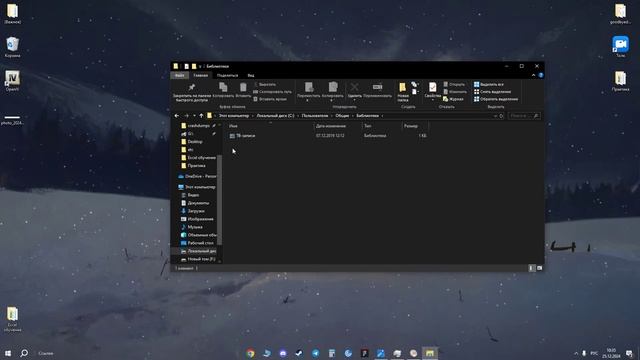Click Пользователи in the address bar
The width and height of the screenshot is (640, 360).
pyautogui.click(x=315, y=116)
